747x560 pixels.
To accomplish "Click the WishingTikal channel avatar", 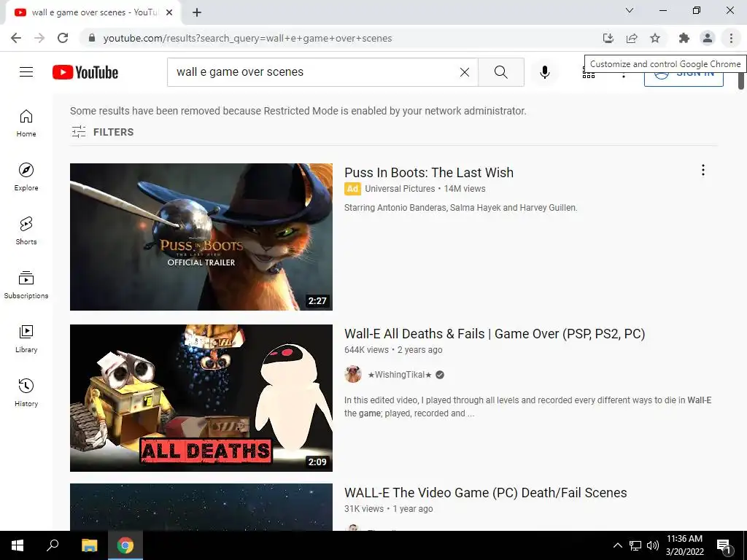I will click(353, 374).
